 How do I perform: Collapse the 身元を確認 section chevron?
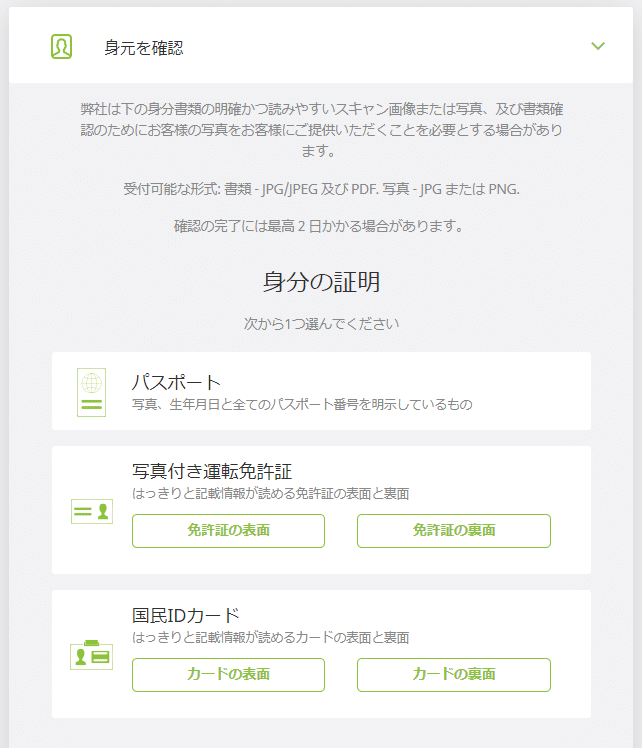(598, 46)
